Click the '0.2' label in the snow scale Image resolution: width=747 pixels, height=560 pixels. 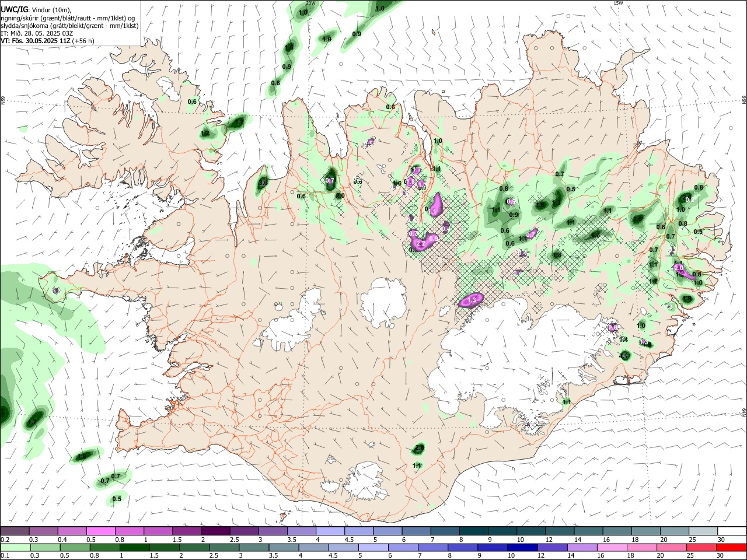pyautogui.click(x=5, y=540)
